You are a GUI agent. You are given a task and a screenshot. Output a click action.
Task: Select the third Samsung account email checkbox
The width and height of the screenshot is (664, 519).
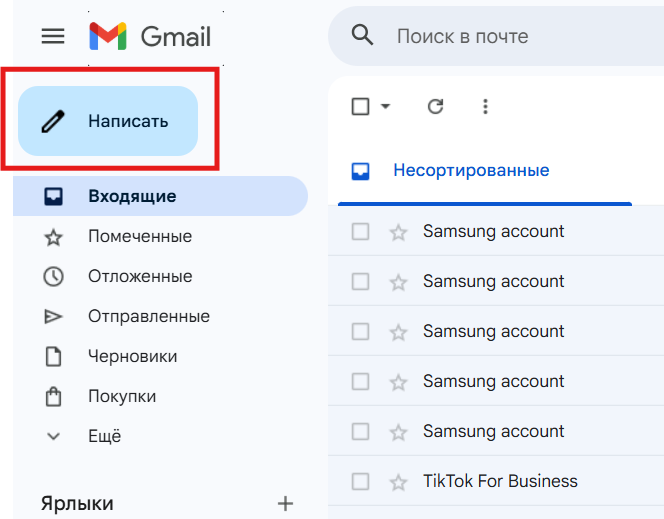[360, 331]
